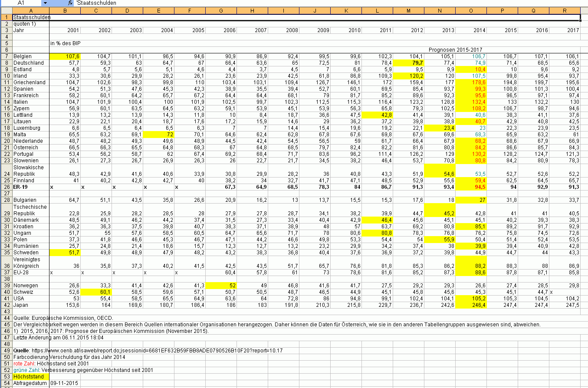This screenshot has width=588, height=388.
Task: Select the column O header
Action: click(x=471, y=10)
